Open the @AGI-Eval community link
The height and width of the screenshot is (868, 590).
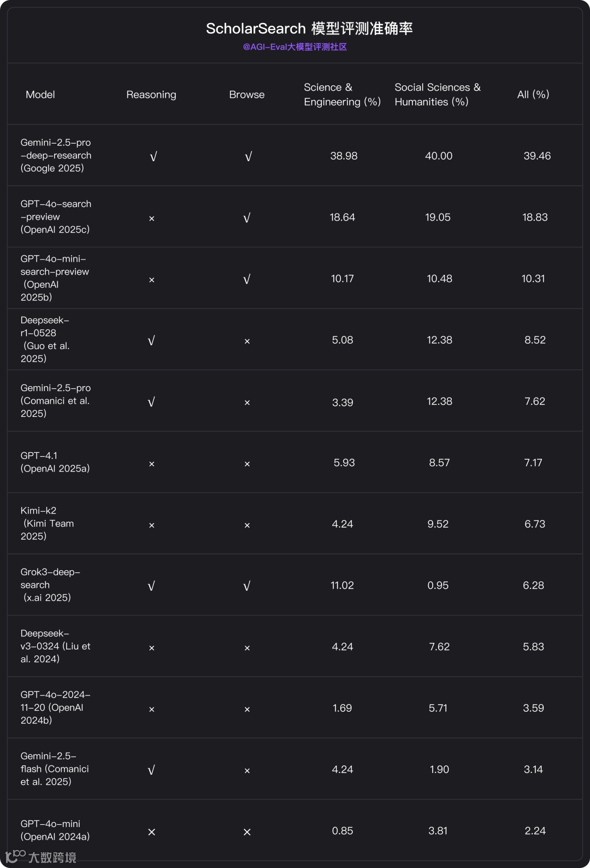(295, 47)
